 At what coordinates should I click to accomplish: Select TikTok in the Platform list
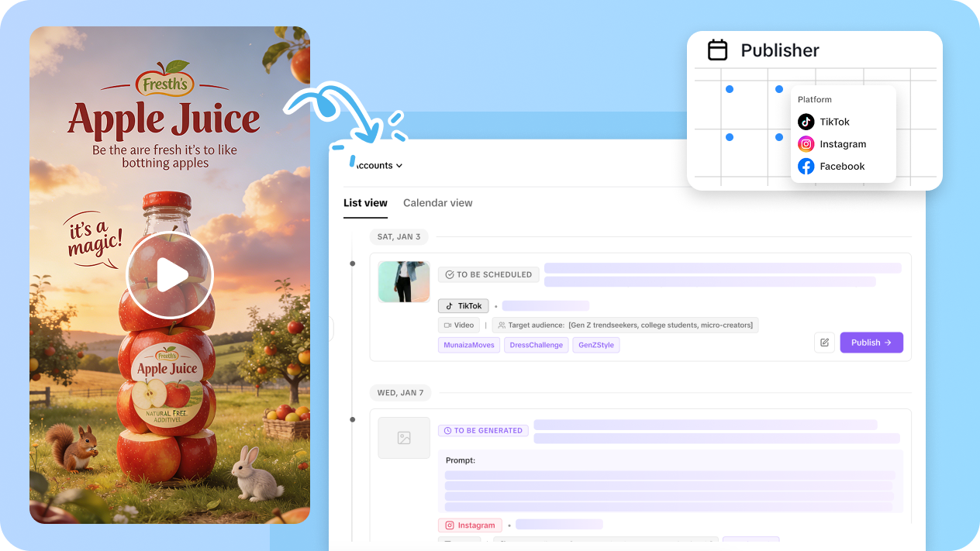click(x=834, y=122)
